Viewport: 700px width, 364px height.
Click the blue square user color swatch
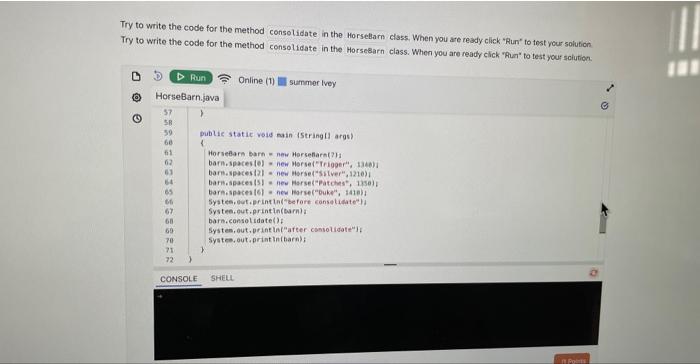coord(282,82)
